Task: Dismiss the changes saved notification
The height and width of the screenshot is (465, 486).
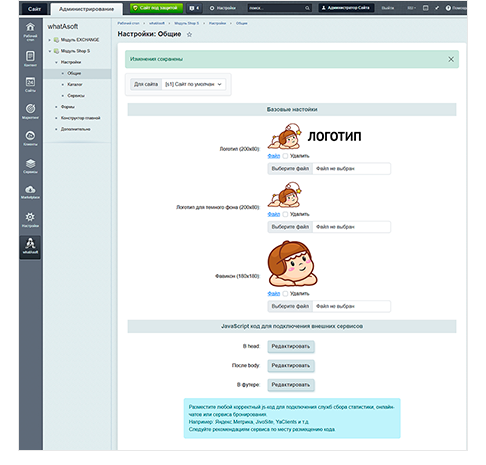Action: pyautogui.click(x=451, y=59)
